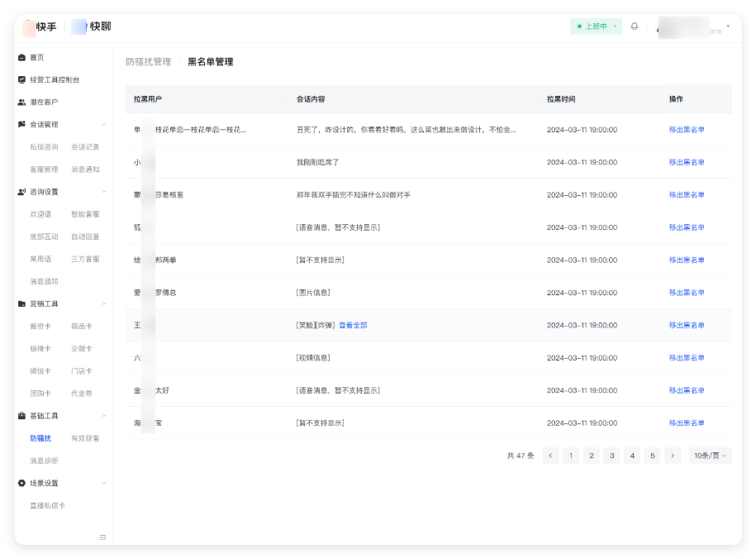
Task: Click the 营销工具 section icon
Action: [x=20, y=303]
